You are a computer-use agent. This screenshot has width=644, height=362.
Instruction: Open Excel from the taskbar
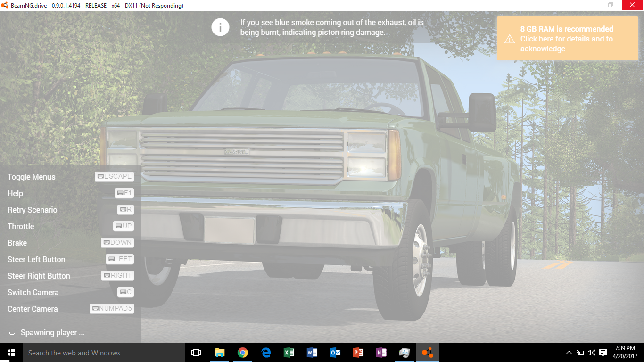pos(289,353)
